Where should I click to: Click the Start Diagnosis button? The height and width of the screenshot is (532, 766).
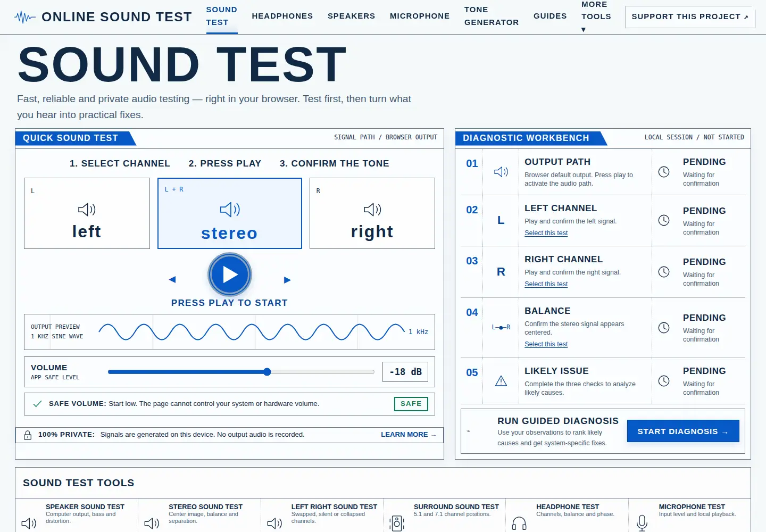683,431
